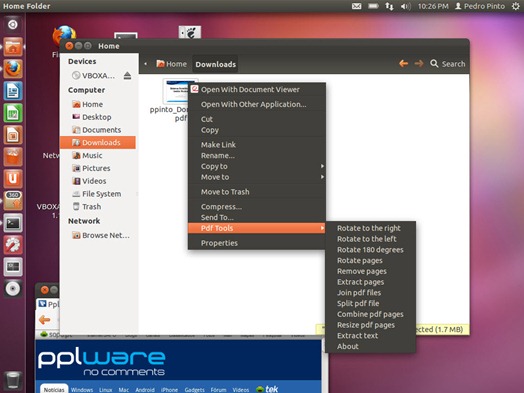The width and height of the screenshot is (524, 393).
Task: Open session gear menu in top panel
Action: click(x=516, y=6)
